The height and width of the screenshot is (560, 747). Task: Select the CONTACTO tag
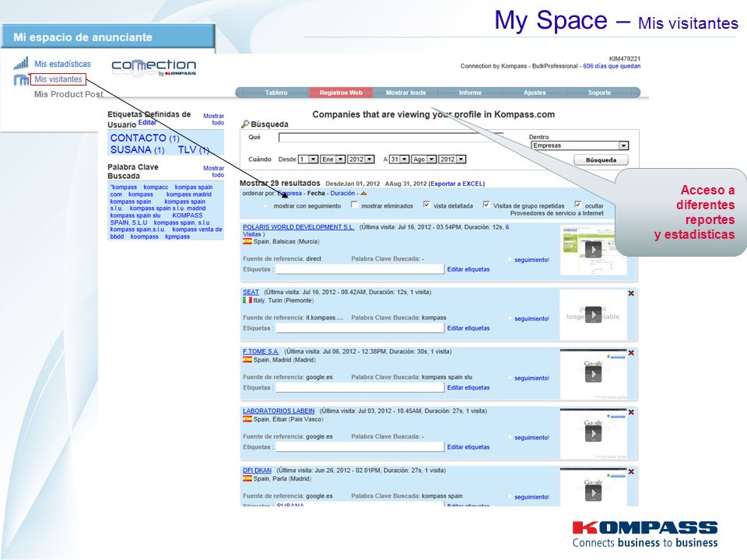(145, 138)
